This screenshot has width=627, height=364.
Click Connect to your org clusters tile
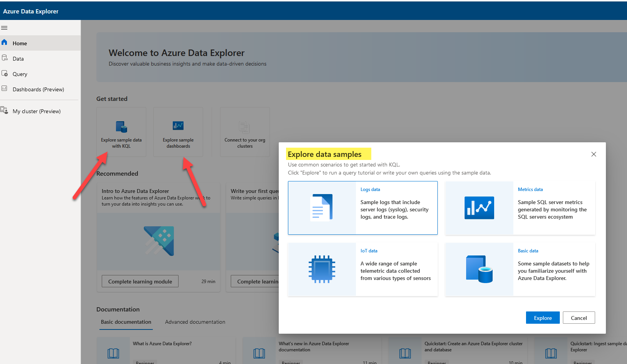pyautogui.click(x=245, y=132)
